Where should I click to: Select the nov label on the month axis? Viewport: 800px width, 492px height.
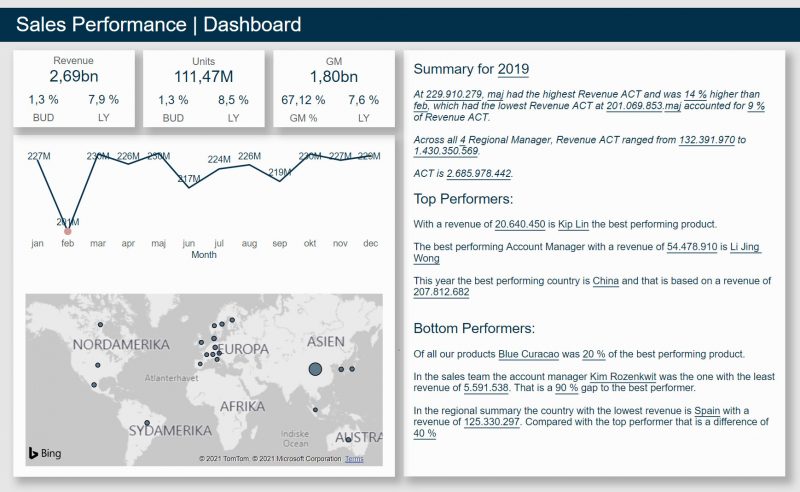coord(340,243)
